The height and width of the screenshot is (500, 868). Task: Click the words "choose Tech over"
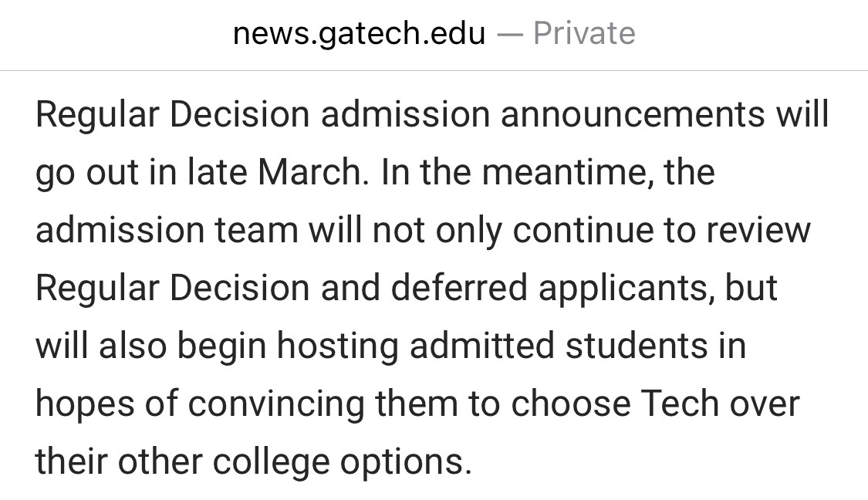click(655, 404)
